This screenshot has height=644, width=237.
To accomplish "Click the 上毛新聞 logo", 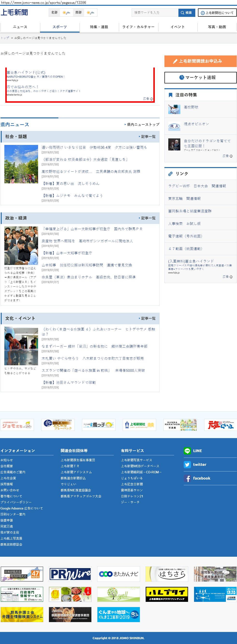I will click(x=14, y=12).
